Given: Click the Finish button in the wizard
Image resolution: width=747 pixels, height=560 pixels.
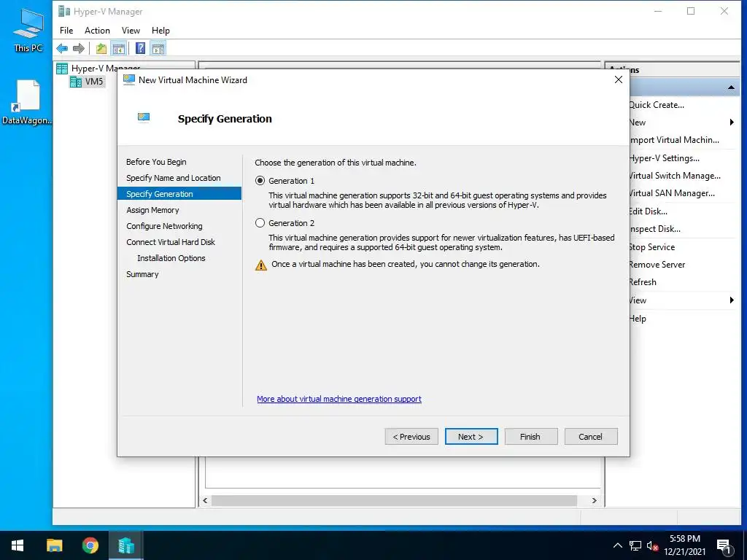Looking at the screenshot, I should (531, 437).
